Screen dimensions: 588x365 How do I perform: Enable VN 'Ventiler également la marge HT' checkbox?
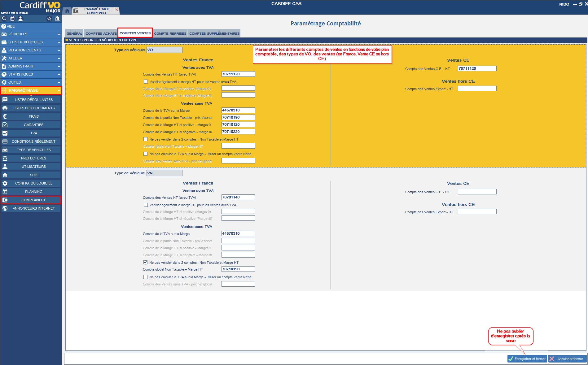(x=146, y=205)
